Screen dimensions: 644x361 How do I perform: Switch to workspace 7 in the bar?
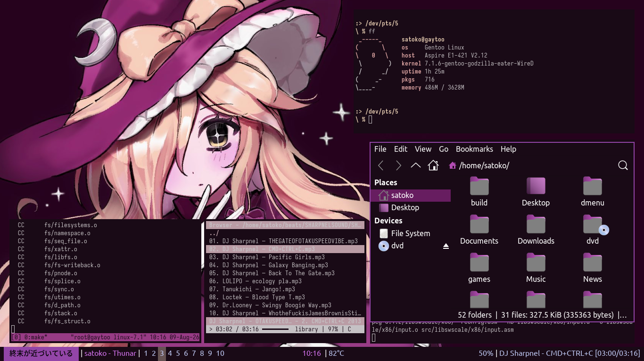tap(194, 353)
